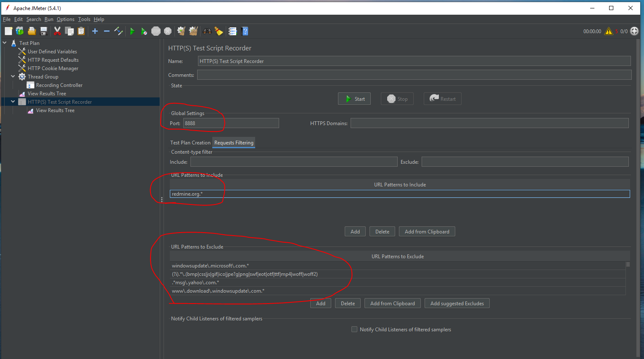644x359 pixels.
Task: Open the Run menu
Action: [49, 19]
